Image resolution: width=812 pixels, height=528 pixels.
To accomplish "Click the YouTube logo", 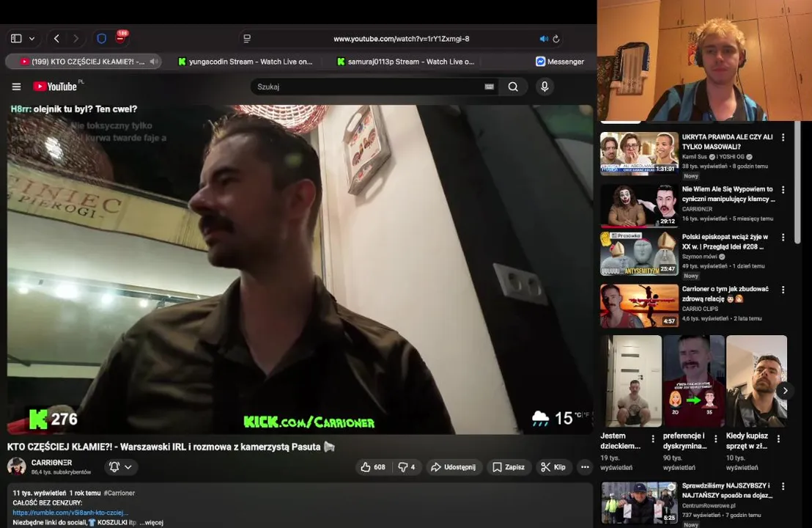I will pyautogui.click(x=55, y=87).
